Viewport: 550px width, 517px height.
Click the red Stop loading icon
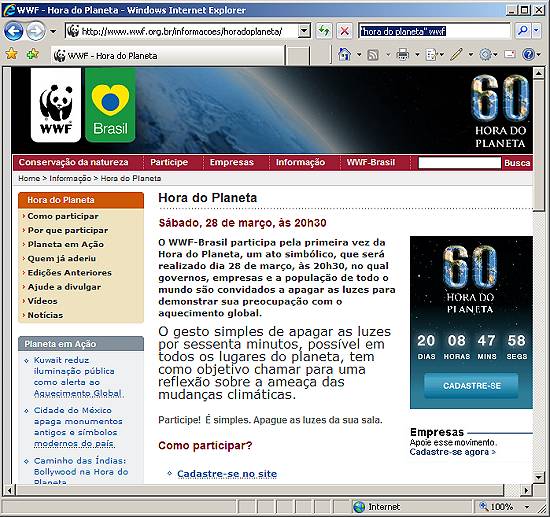[344, 32]
